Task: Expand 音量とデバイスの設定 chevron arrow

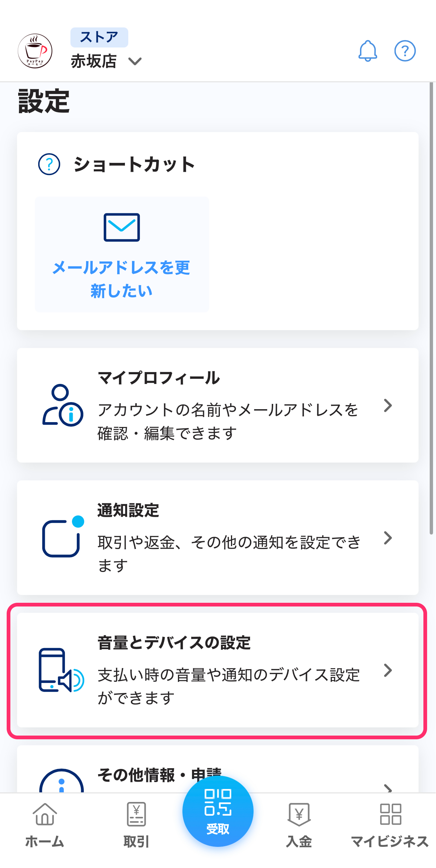Action: pos(388,670)
